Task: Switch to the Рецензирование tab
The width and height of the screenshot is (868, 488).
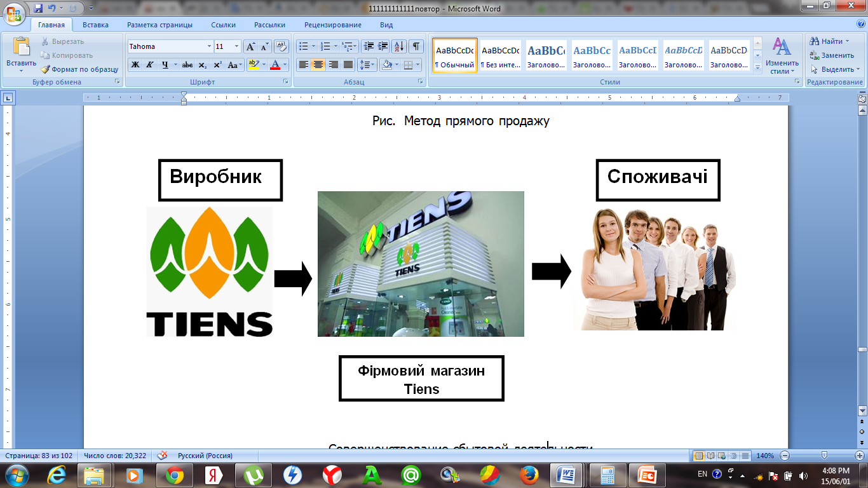Action: click(x=333, y=25)
